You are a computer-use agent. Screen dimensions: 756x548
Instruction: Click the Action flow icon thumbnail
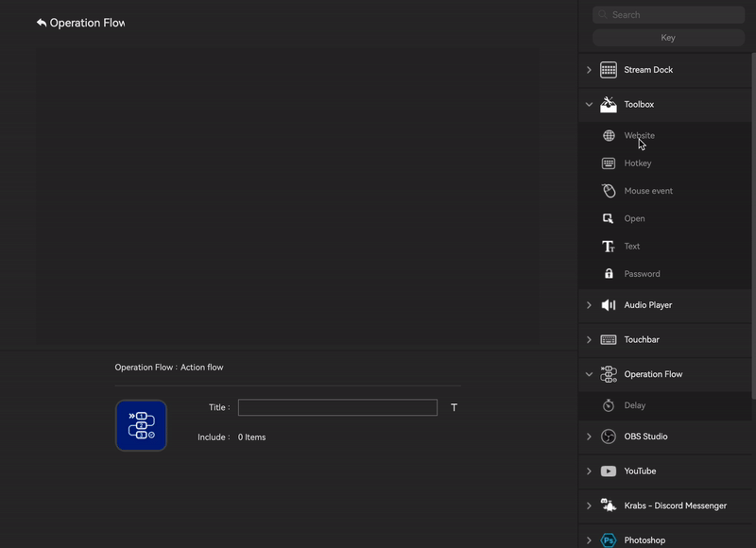click(x=141, y=425)
